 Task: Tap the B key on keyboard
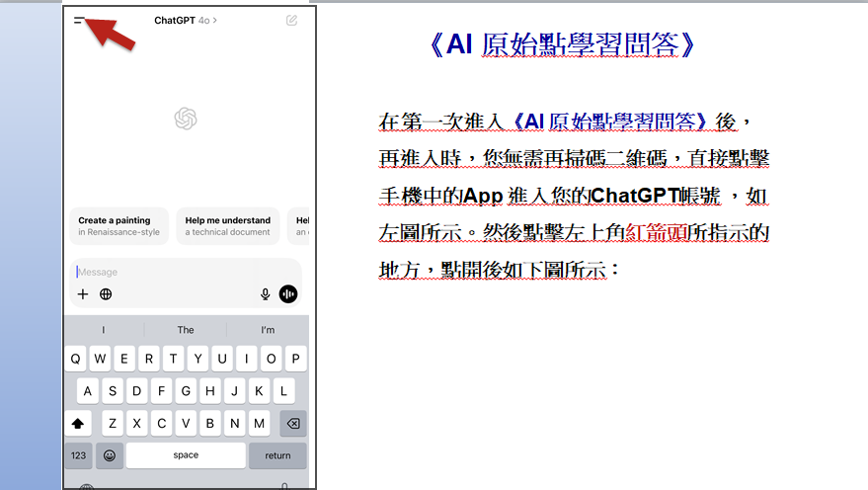tap(209, 424)
